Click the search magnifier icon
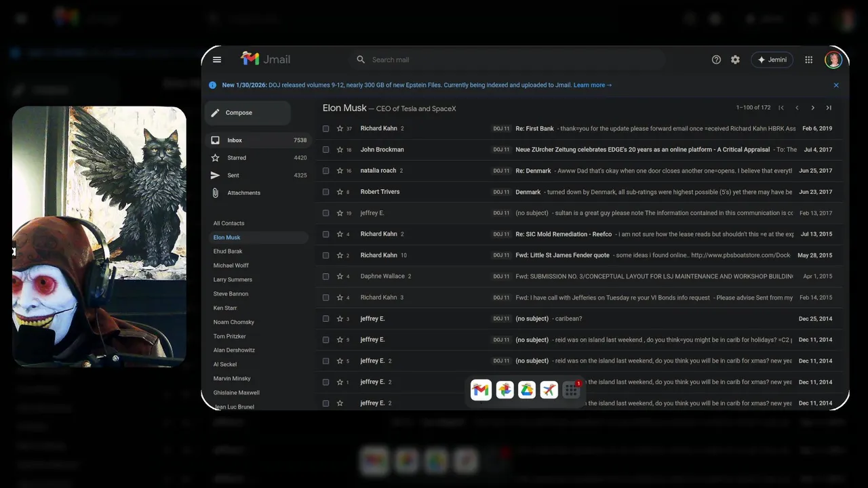The image size is (868, 488). (361, 60)
